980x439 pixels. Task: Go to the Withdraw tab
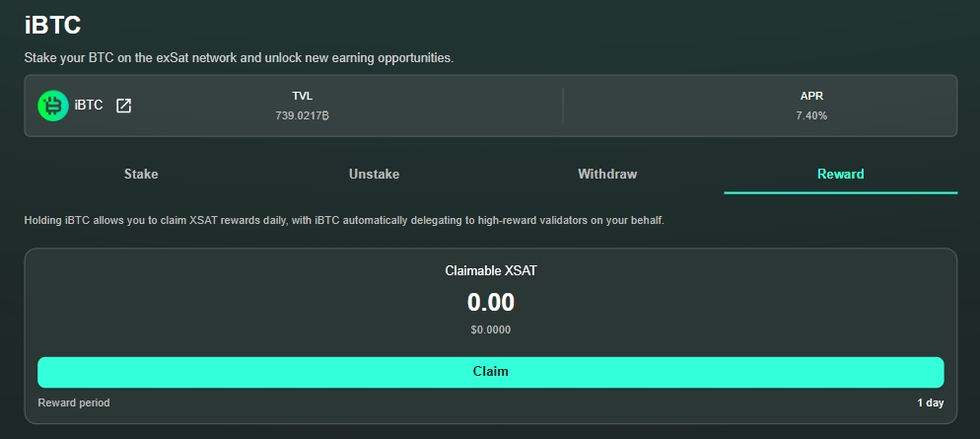pyautogui.click(x=607, y=174)
